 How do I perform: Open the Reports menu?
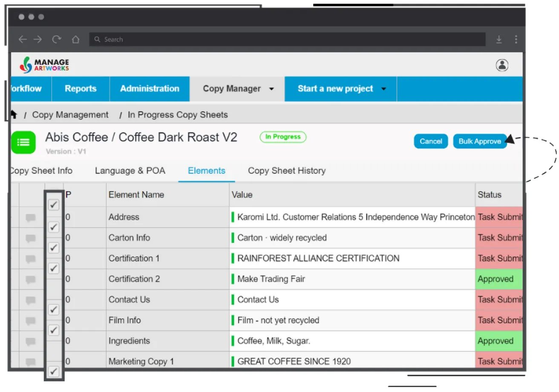(x=81, y=89)
